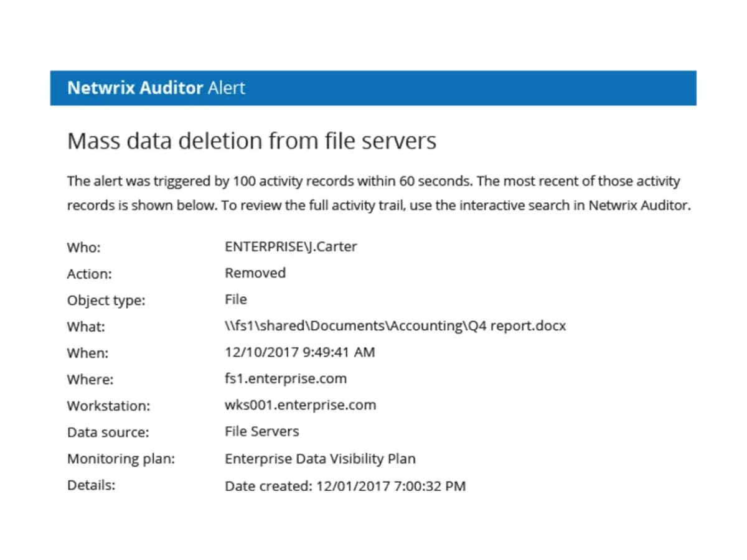Select the server fs1.enterprise.com

286,379
